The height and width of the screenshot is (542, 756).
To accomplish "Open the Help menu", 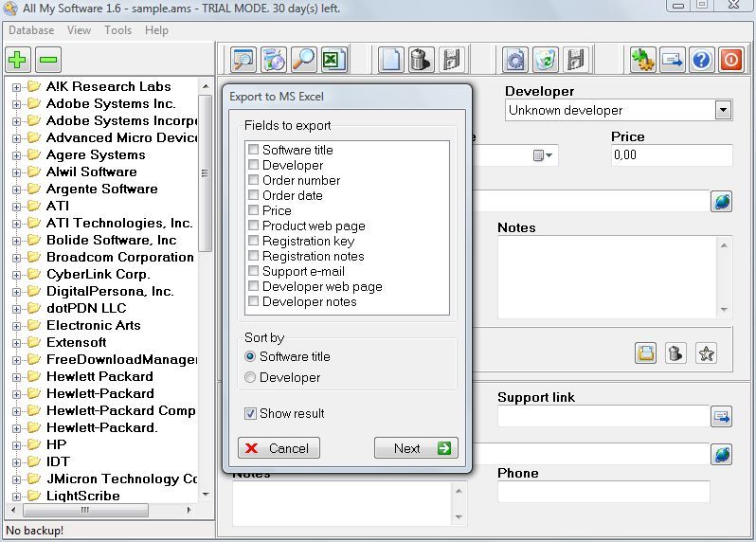I will point(156,30).
